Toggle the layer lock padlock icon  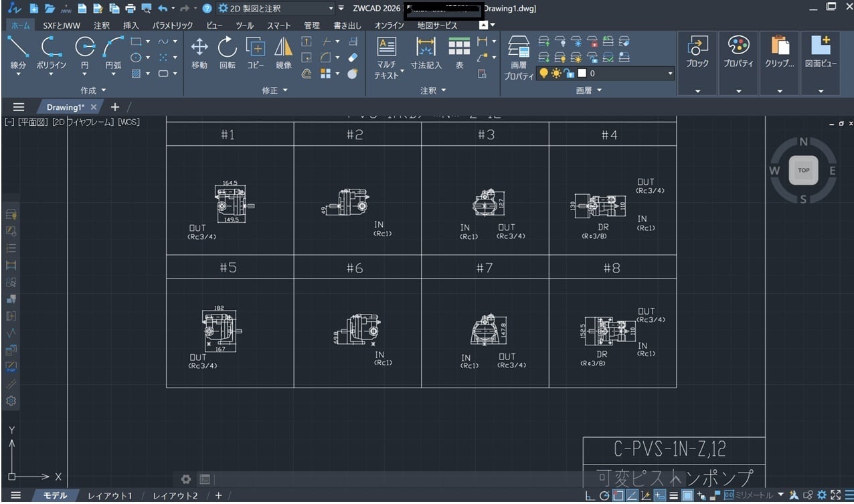point(569,74)
